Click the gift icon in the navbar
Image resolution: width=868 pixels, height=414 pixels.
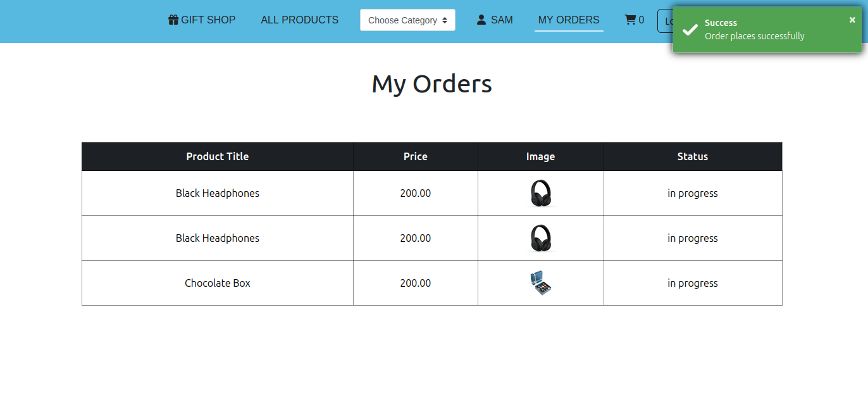coord(173,20)
